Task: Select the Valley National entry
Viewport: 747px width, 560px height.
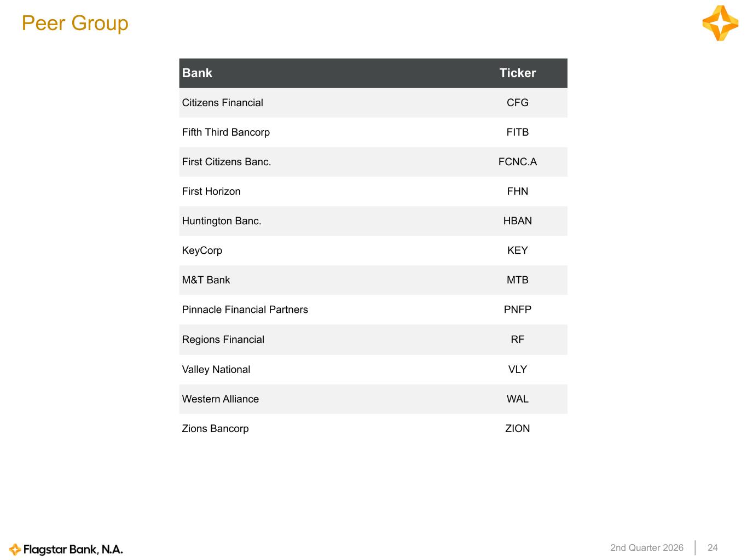Action: tap(216, 369)
